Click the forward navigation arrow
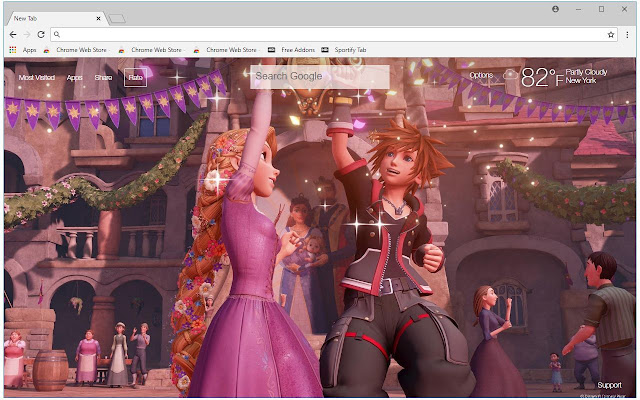640x400 pixels. click(x=27, y=35)
